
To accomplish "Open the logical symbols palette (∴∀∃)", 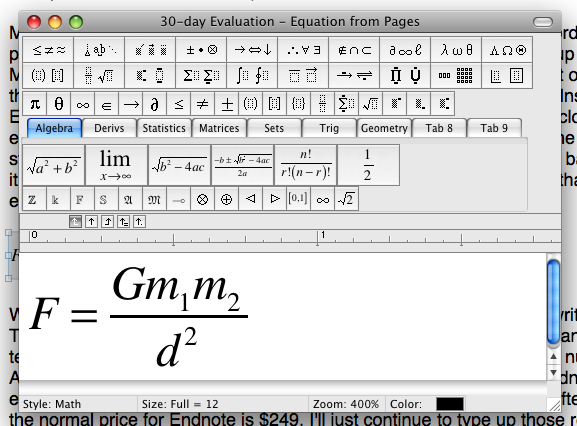I will click(303, 50).
